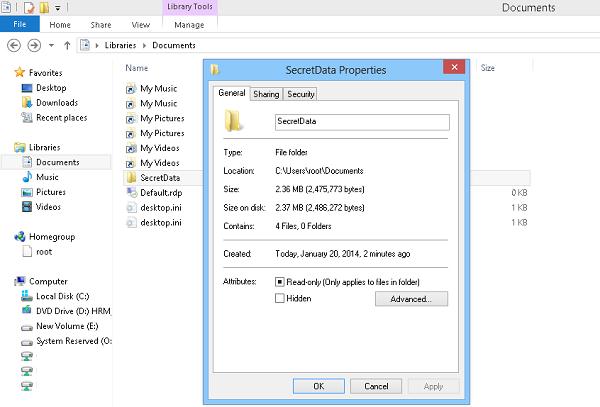
Task: Collapse the Libraries tree node
Action: (8, 147)
